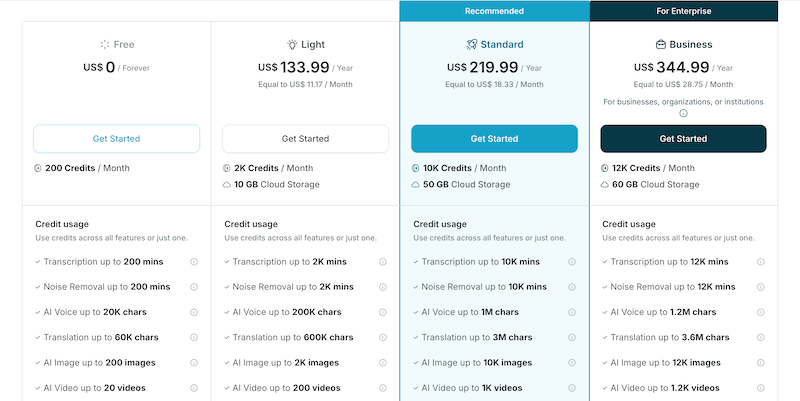The height and width of the screenshot is (401, 800).
Task: Show info for Business AI Video 1.2K videos
Action: pyautogui.click(x=761, y=388)
